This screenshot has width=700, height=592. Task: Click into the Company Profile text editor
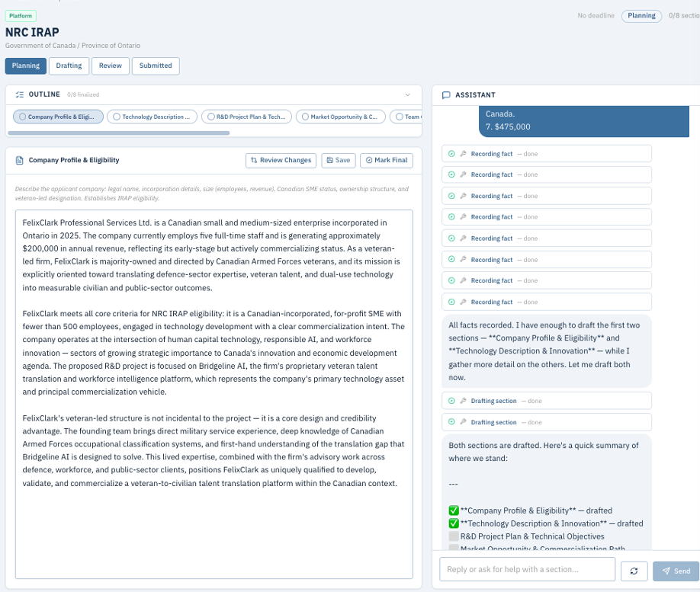[x=214, y=394]
